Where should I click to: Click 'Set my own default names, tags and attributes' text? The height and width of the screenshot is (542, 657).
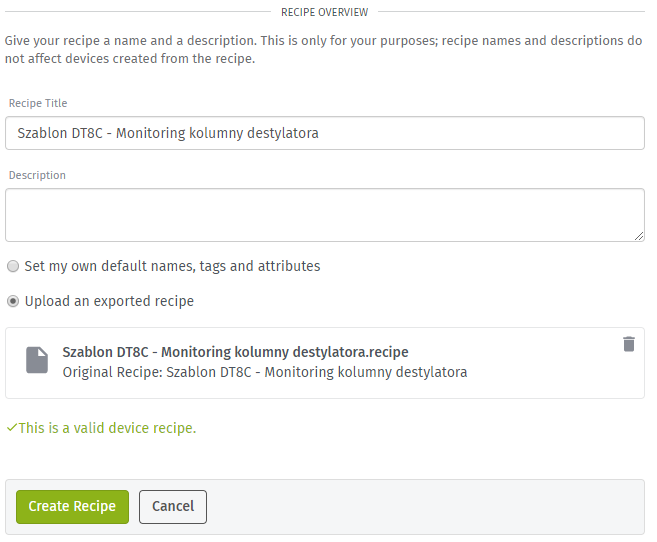[x=172, y=266]
